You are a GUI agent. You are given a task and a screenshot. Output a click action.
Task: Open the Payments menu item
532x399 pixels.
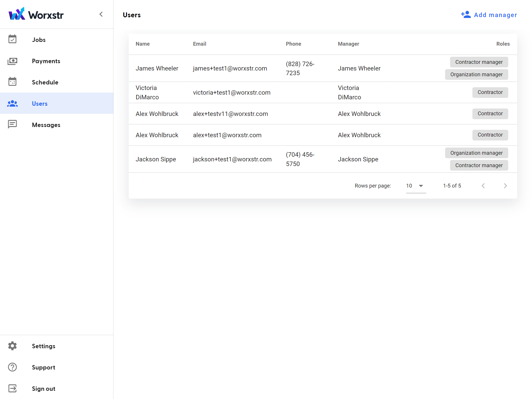(x=46, y=61)
